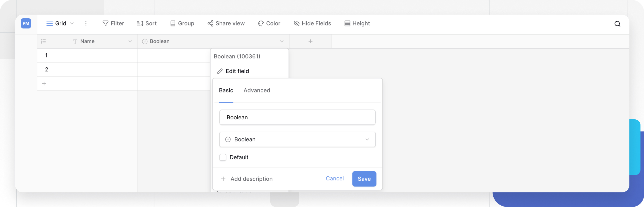Click the Cancel link

[334, 179]
